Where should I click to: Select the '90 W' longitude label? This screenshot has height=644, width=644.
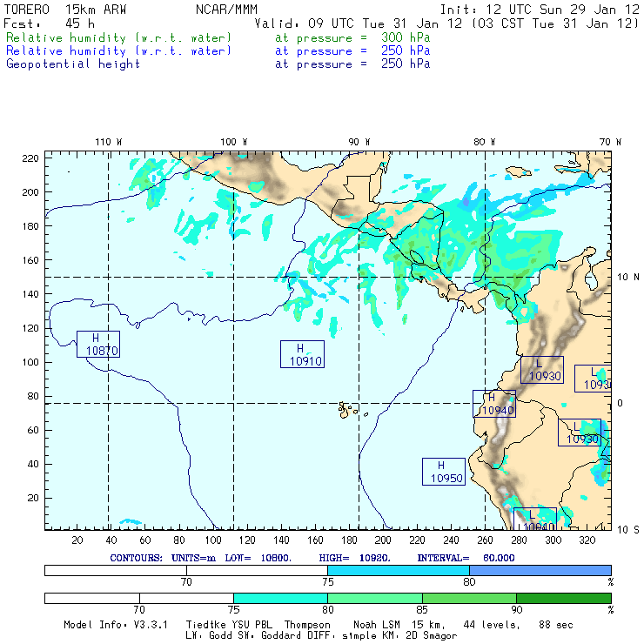pyautogui.click(x=359, y=142)
